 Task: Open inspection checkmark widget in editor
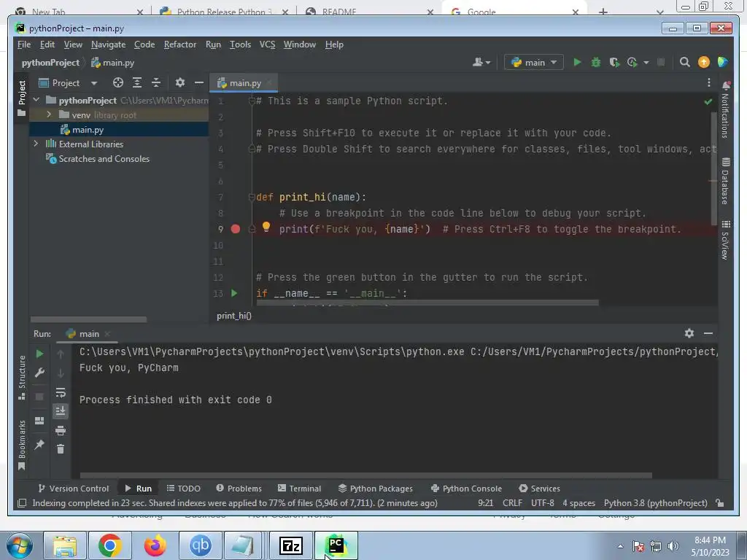708,101
